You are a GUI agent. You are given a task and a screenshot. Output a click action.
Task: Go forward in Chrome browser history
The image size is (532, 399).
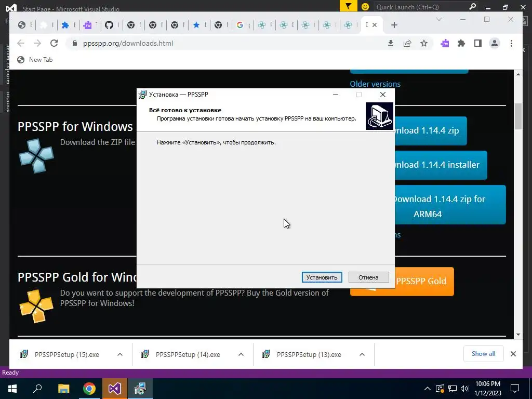coord(37,44)
